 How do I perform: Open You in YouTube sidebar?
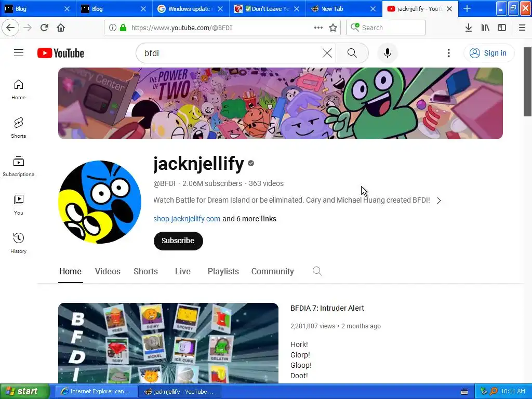(x=18, y=205)
